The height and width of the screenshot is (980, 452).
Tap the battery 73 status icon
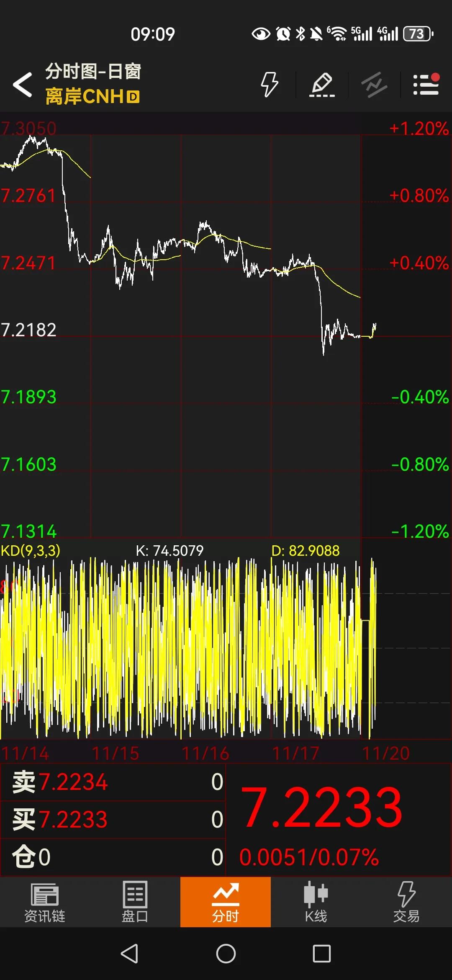[418, 34]
